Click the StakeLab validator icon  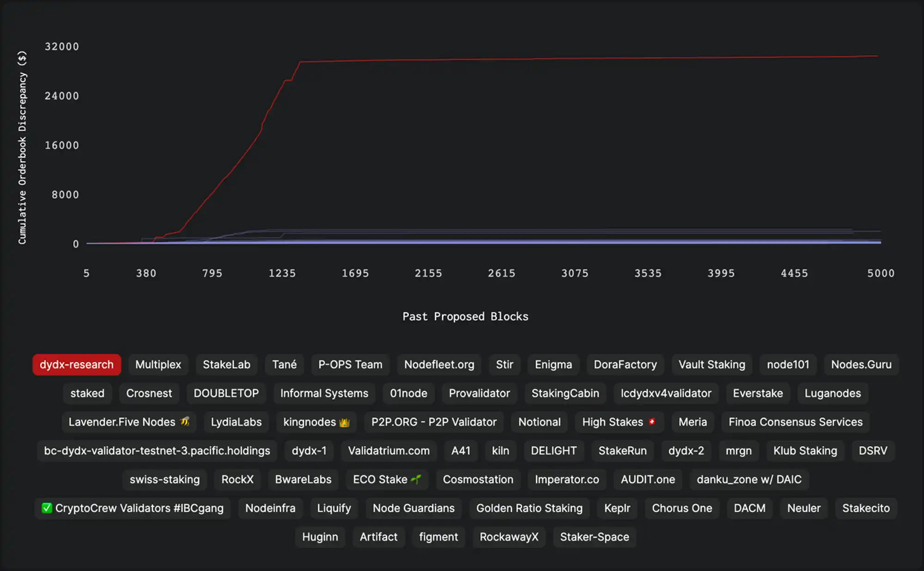(227, 364)
